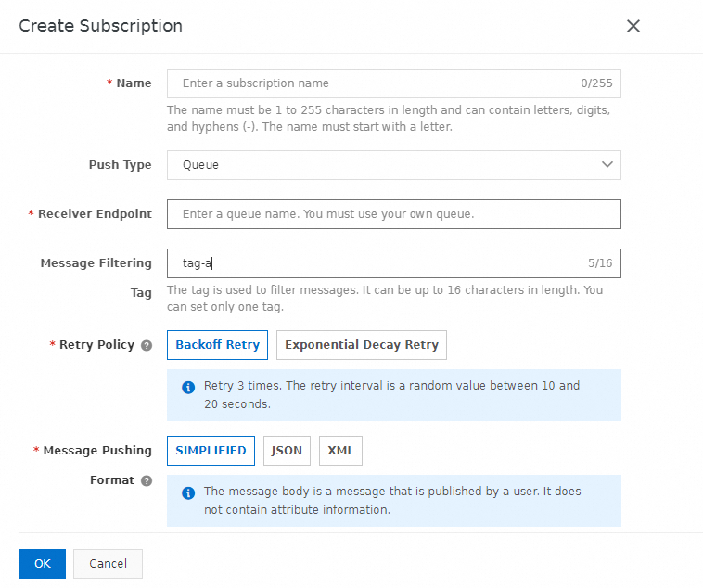Click the Receiver Endpoint label
This screenshot has width=703, height=588.
click(95, 214)
